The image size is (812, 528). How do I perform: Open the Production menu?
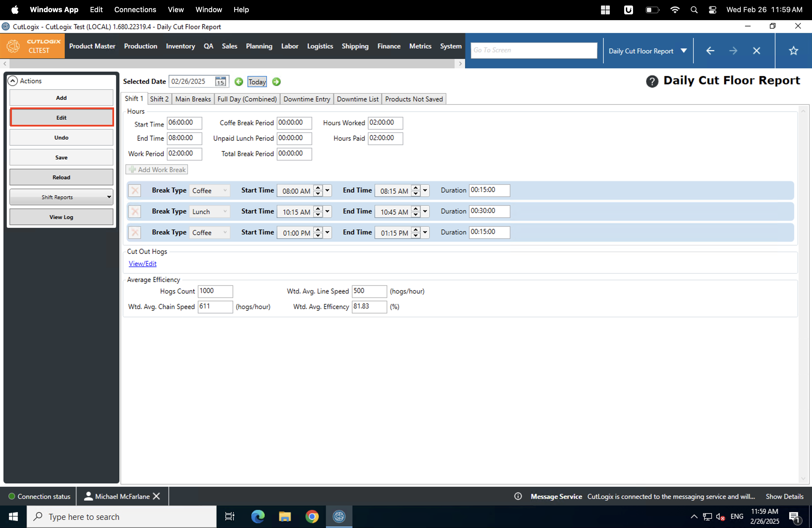(141, 46)
